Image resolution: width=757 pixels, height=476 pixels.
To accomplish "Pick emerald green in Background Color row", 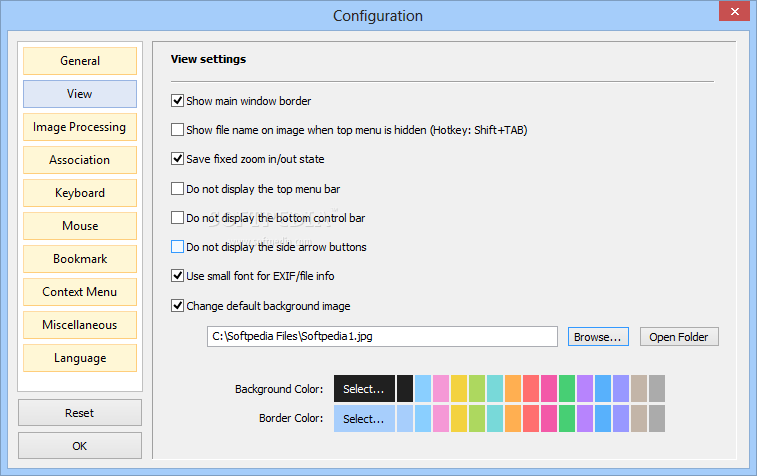I will (567, 389).
